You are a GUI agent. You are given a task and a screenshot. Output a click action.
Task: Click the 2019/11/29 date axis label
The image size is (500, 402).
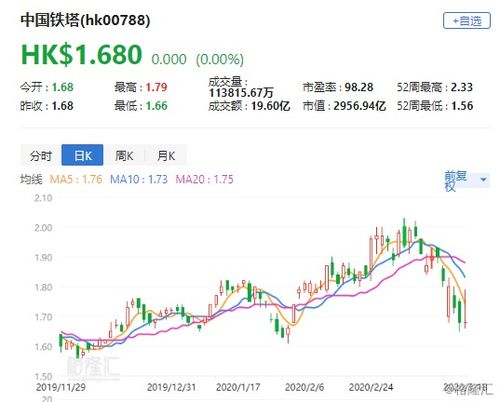coord(61,387)
